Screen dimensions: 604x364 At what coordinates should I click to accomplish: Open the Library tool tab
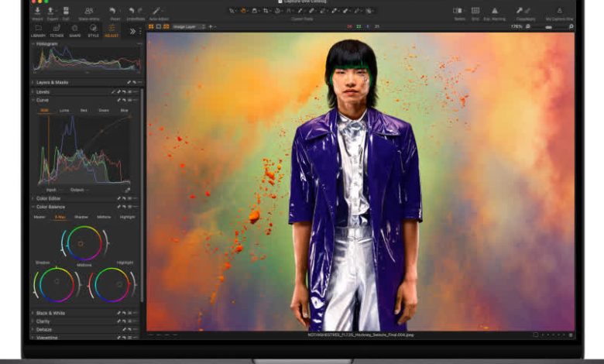[x=38, y=29]
